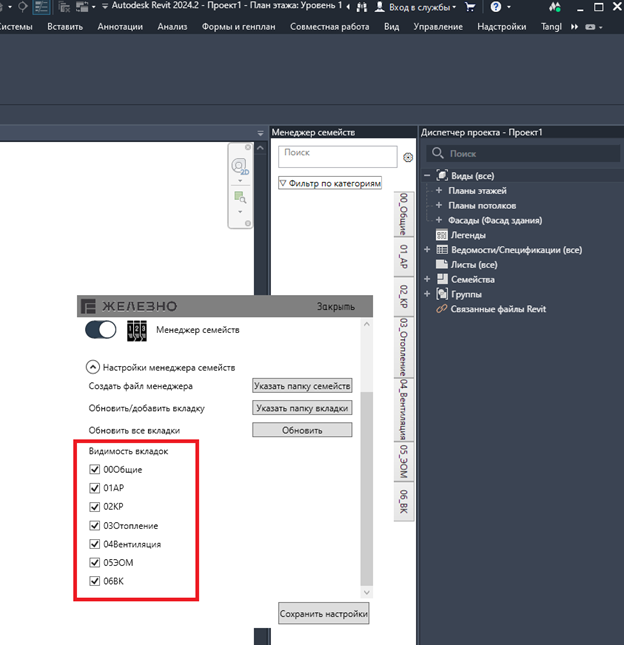Select the 06_ВК vertical tab
This screenshot has height=645, width=624.
pos(404,501)
